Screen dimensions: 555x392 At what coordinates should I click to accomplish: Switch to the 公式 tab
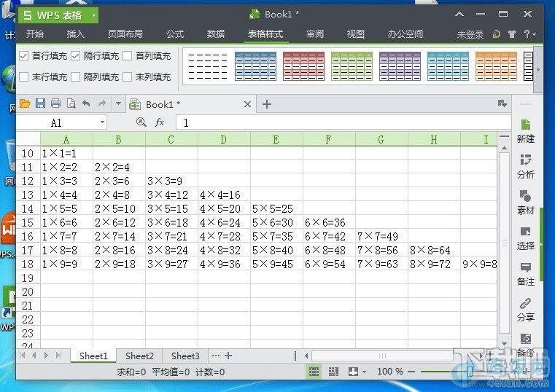(x=175, y=34)
